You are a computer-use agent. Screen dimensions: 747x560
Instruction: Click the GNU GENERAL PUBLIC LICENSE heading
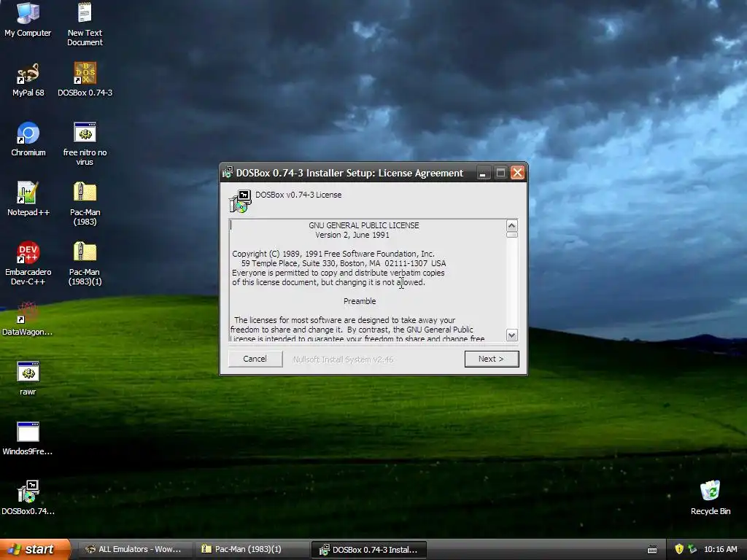364,225
